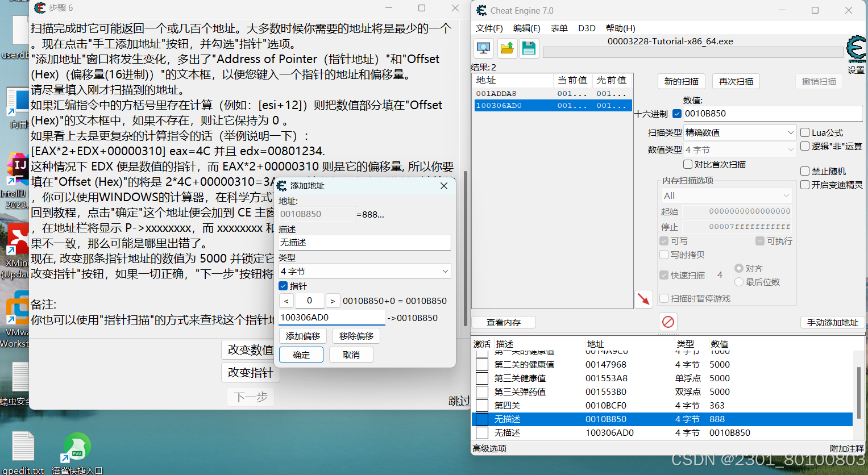This screenshot has height=475, width=868.
Task: Open memory region All dropdown
Action: [x=726, y=195]
